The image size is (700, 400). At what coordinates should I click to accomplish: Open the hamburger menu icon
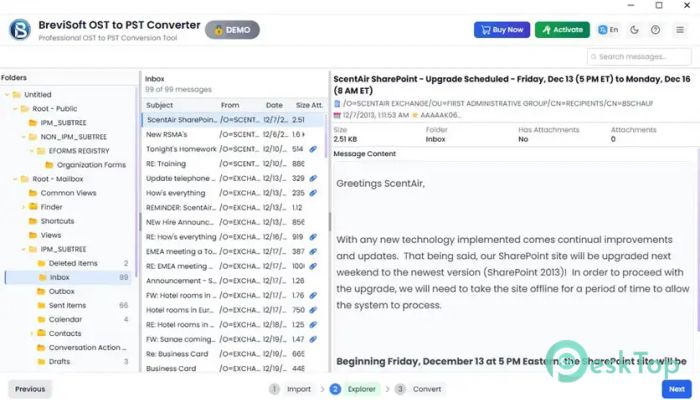(x=680, y=30)
